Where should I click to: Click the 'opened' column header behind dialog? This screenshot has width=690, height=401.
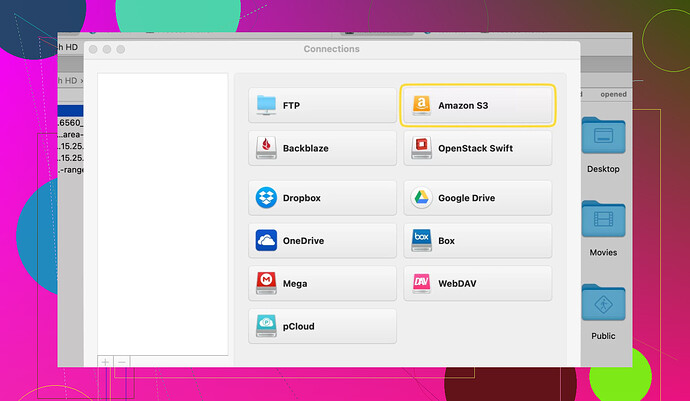coord(613,94)
